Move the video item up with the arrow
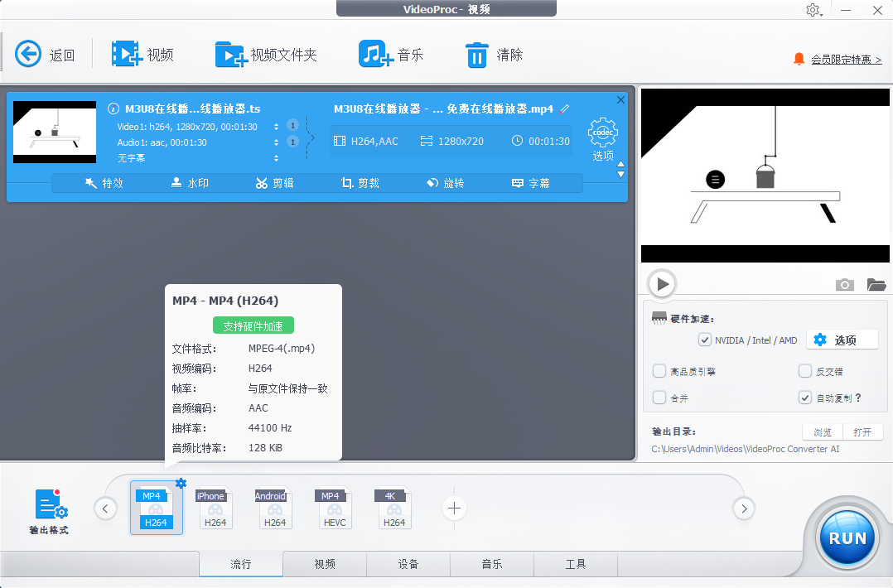 620,165
